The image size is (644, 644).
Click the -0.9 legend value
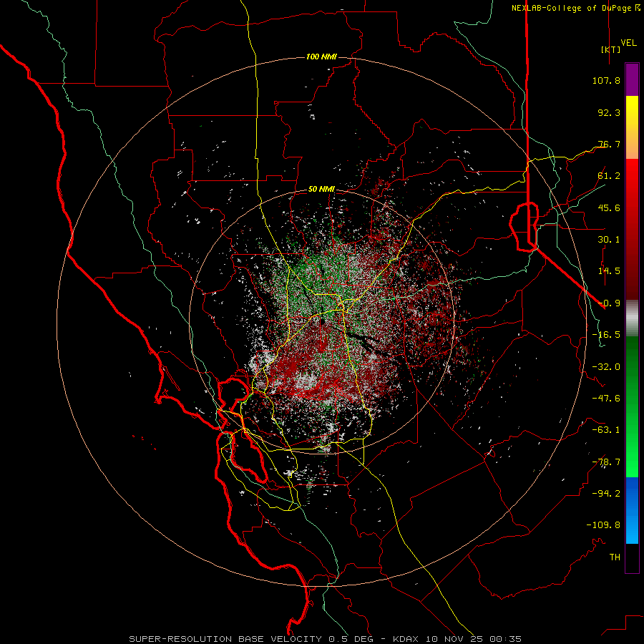pyautogui.click(x=609, y=303)
